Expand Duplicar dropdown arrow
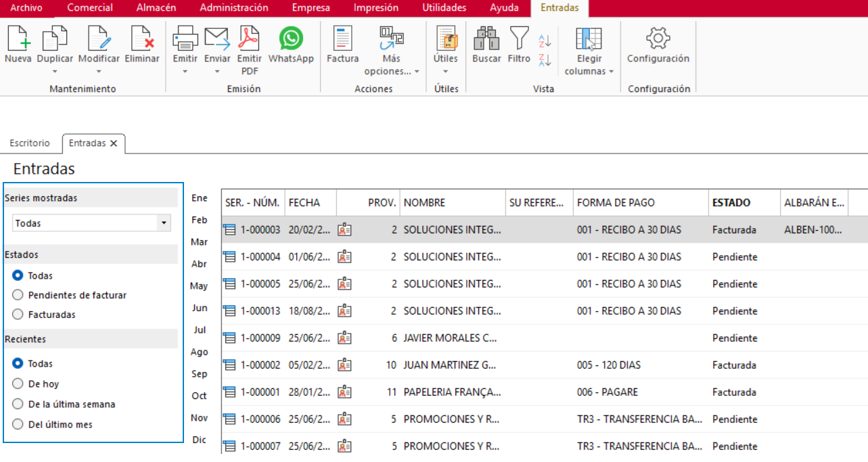868x462 pixels. click(x=55, y=71)
